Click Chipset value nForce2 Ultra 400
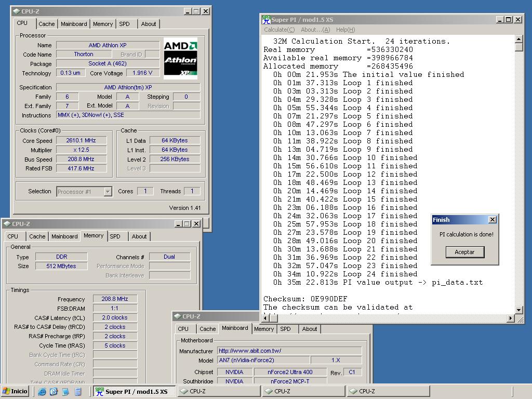532x399 pixels. [290, 372]
